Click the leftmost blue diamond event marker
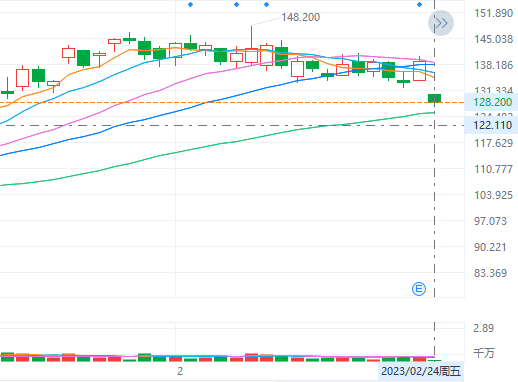Image resolution: width=518 pixels, height=382 pixels. 190,4
